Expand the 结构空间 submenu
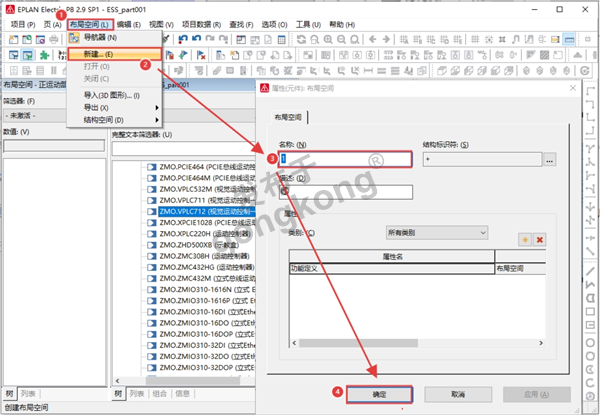 click(114, 120)
